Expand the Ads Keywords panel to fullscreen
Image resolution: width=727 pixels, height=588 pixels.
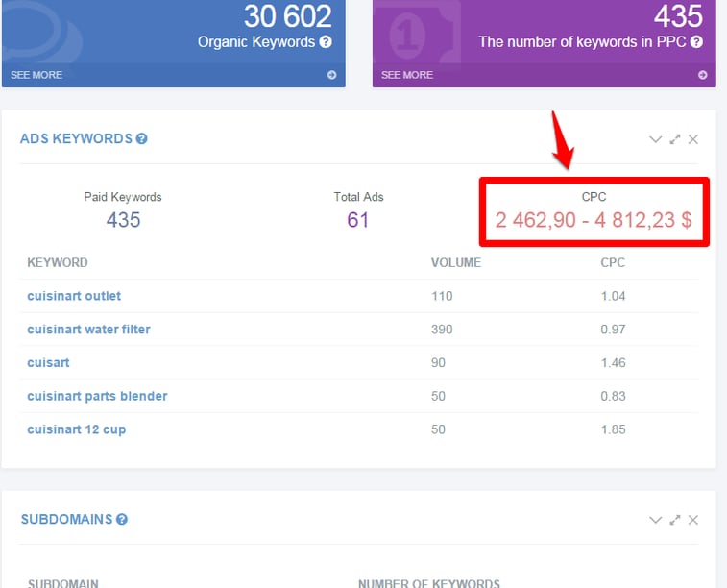click(674, 139)
